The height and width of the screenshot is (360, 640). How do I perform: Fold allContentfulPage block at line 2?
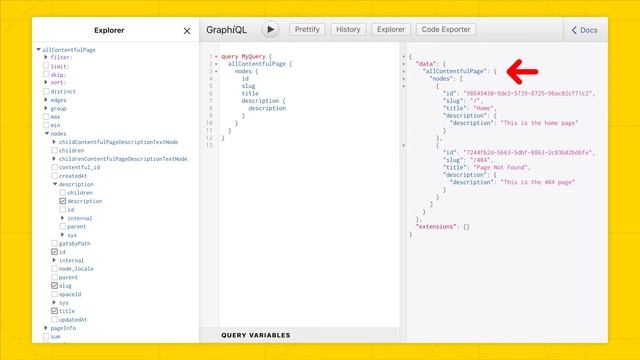click(x=216, y=64)
